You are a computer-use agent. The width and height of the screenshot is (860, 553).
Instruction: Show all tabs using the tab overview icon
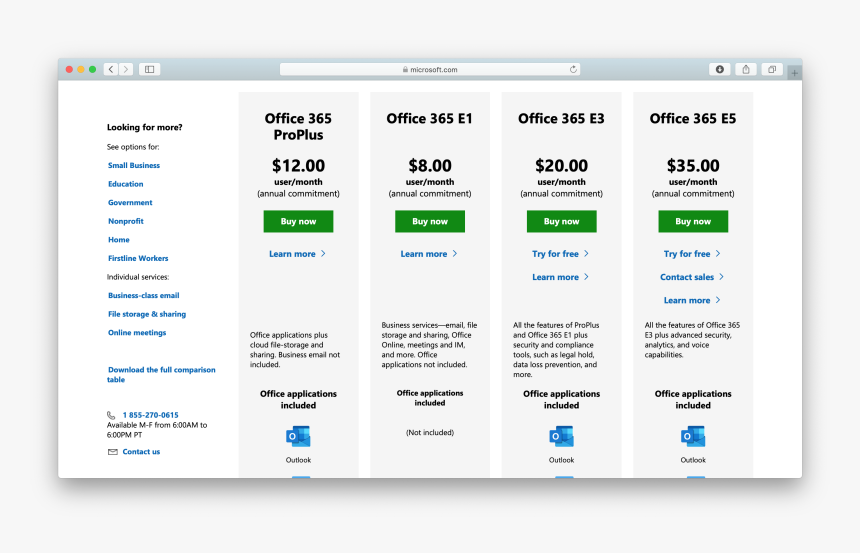click(x=772, y=69)
